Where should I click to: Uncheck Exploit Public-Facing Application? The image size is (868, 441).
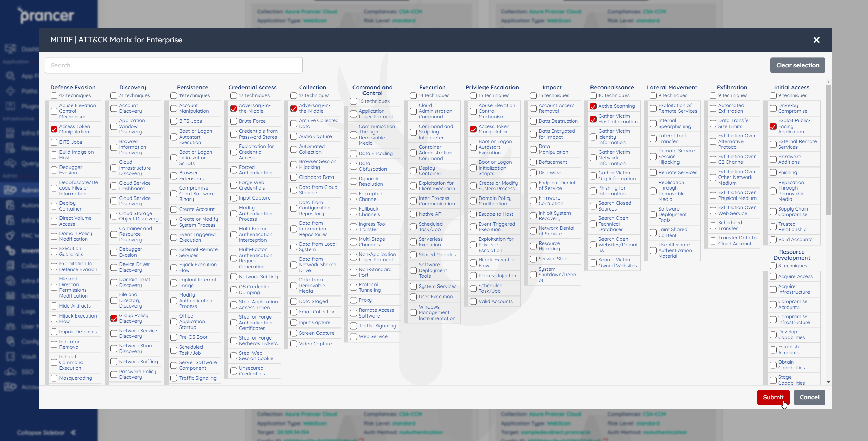[x=773, y=127]
